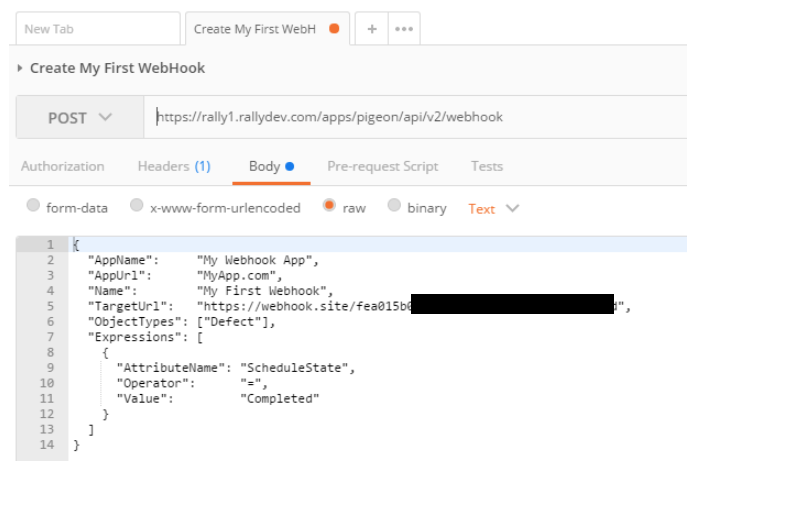This screenshot has width=809, height=512.
Task: Open the Pre-request Script tab
Action: [382, 166]
